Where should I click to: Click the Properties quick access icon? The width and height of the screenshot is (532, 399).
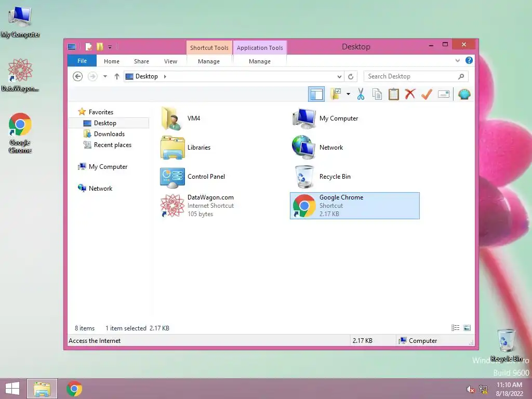(x=88, y=47)
